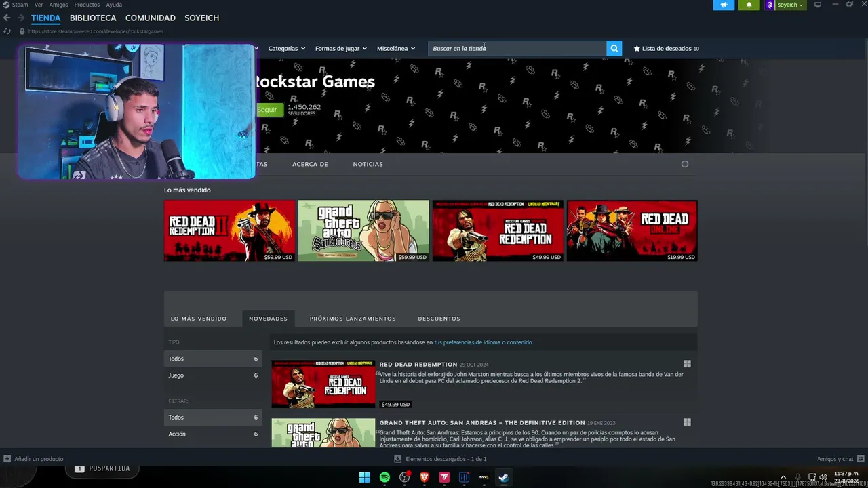Reload the store page
The image size is (868, 488).
(x=7, y=31)
